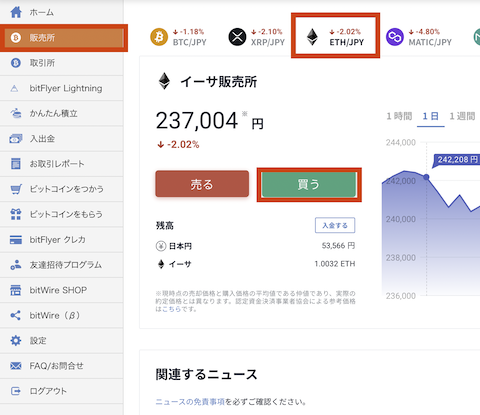480x415 pixels.
Task: Open 取引所 from the sidebar
Action: click(62, 63)
